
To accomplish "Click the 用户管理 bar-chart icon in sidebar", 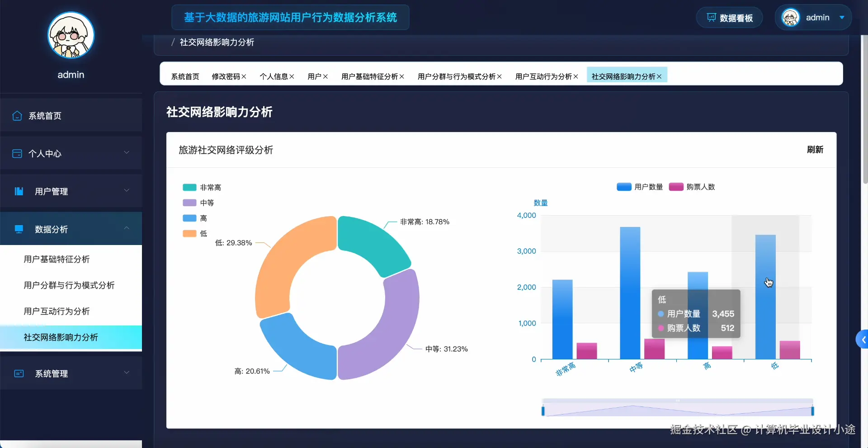I will [18, 191].
